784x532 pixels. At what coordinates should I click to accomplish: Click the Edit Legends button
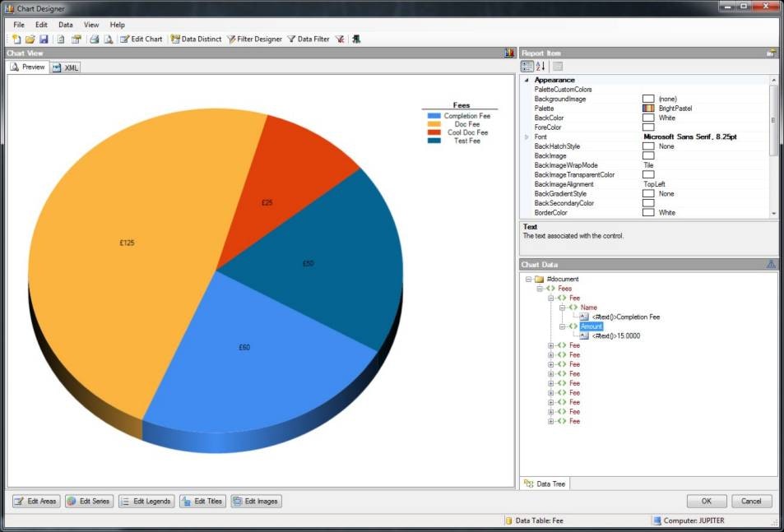146,501
